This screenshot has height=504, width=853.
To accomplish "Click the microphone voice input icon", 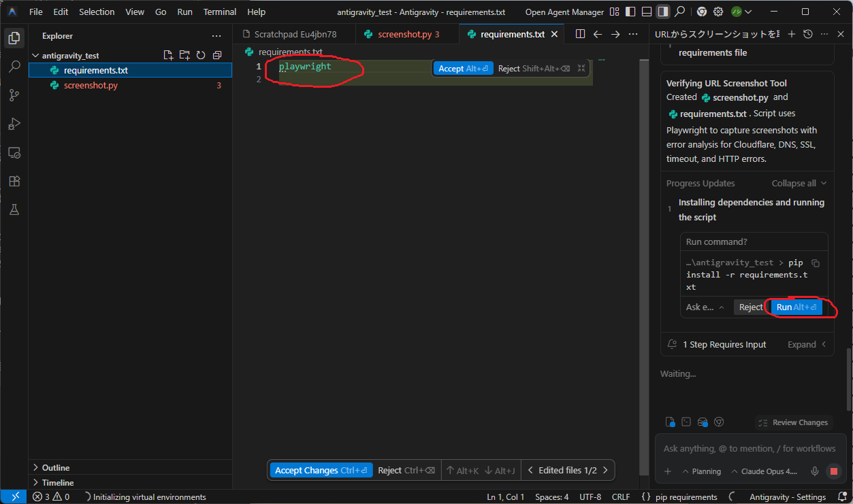I will (815, 471).
